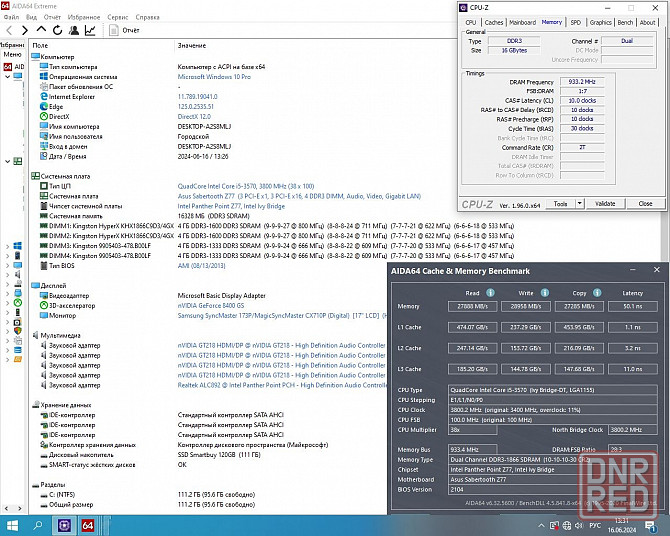
Task: Switch to CPU tab in CPU-Z
Action: click(x=471, y=22)
